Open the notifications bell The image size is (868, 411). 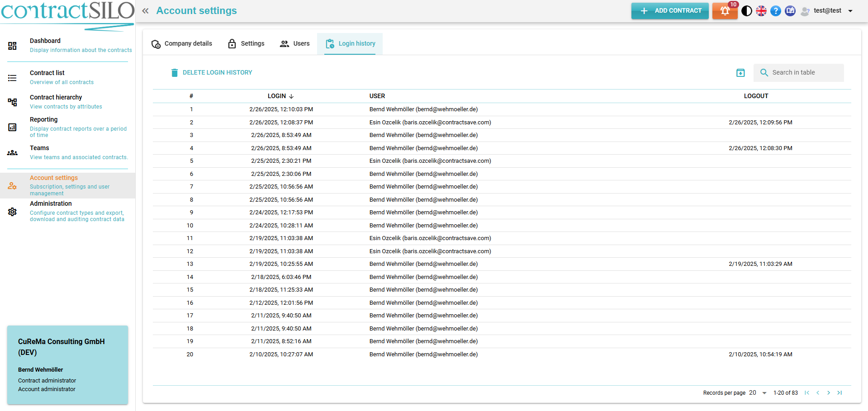725,11
